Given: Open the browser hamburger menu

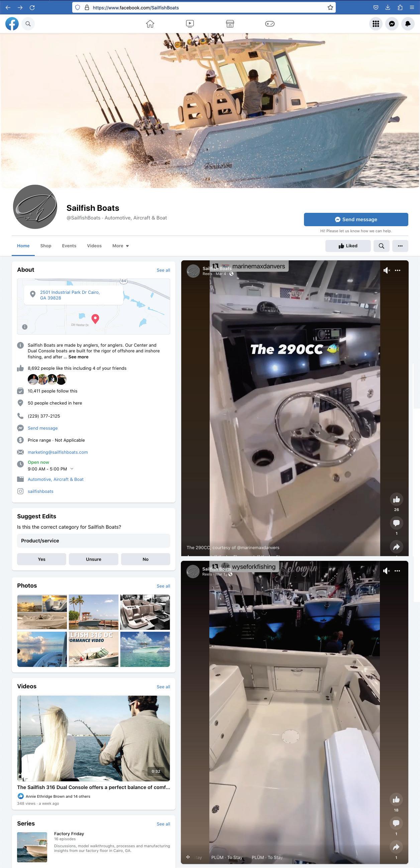Looking at the screenshot, I should (x=412, y=7).
